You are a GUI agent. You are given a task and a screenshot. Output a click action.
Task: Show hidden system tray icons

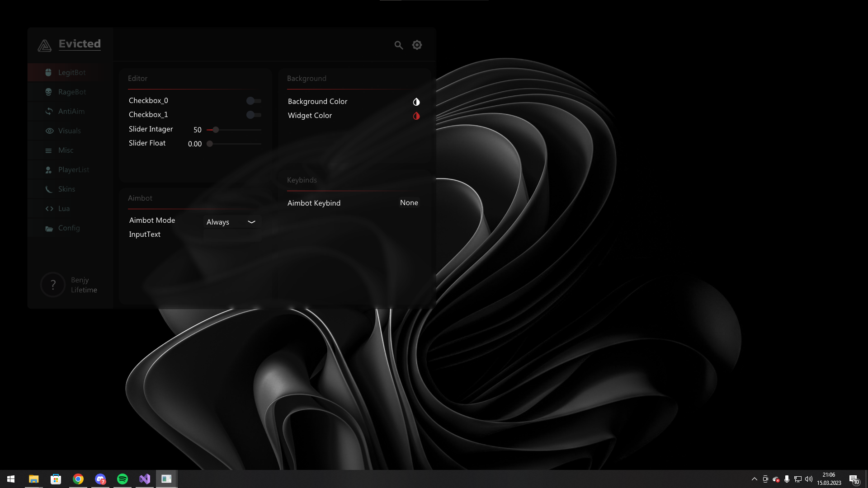click(x=754, y=479)
